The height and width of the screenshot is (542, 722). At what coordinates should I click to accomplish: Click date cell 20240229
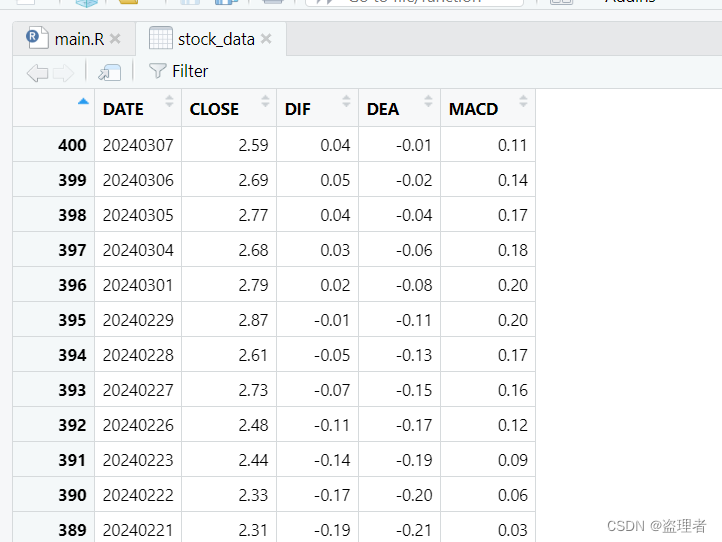138,320
